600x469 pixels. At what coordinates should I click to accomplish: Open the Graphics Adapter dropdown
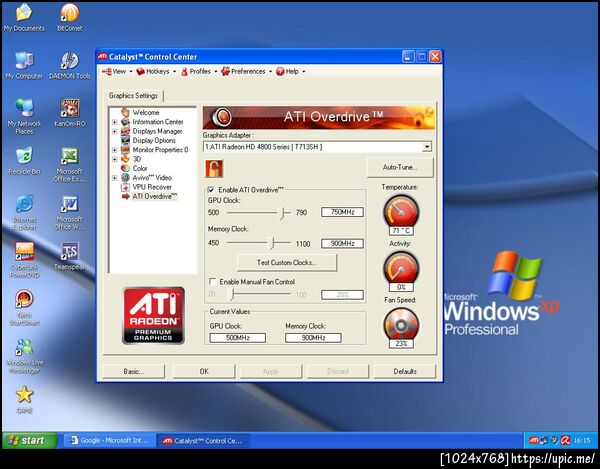tap(427, 147)
